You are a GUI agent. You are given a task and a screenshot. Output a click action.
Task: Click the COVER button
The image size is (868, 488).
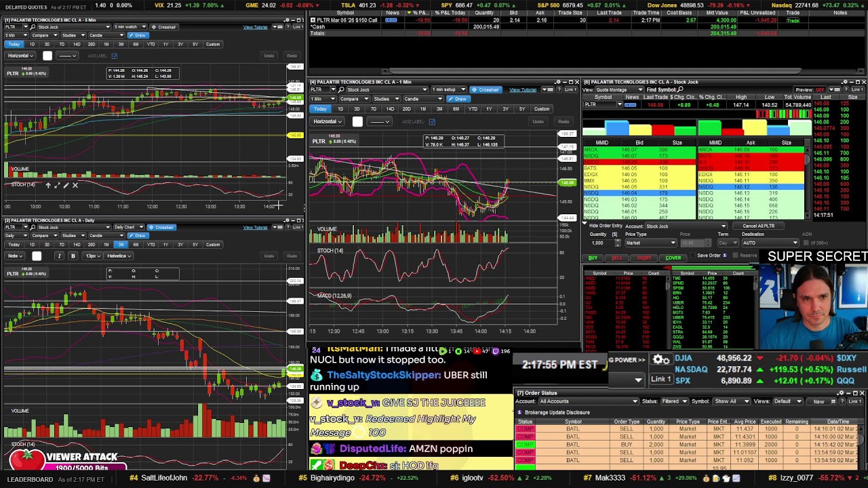pyautogui.click(x=673, y=258)
